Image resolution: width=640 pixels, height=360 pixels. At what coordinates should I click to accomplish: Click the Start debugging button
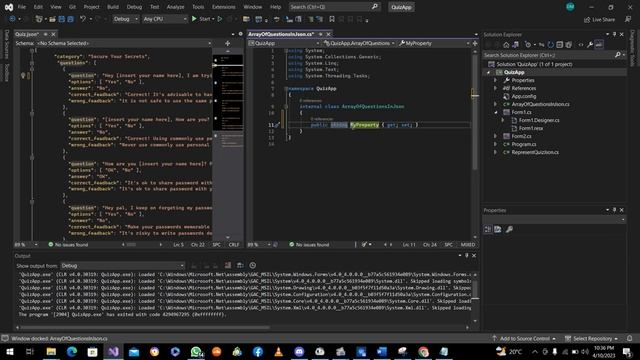[202, 19]
